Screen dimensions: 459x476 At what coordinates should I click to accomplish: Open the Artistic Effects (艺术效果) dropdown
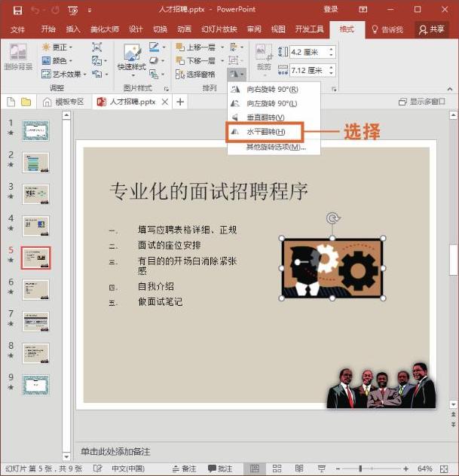(64, 74)
